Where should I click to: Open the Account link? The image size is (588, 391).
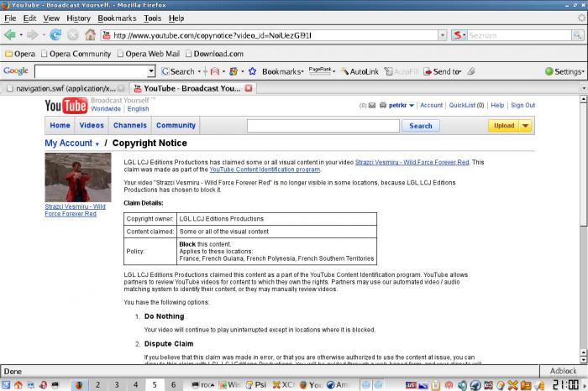click(431, 106)
